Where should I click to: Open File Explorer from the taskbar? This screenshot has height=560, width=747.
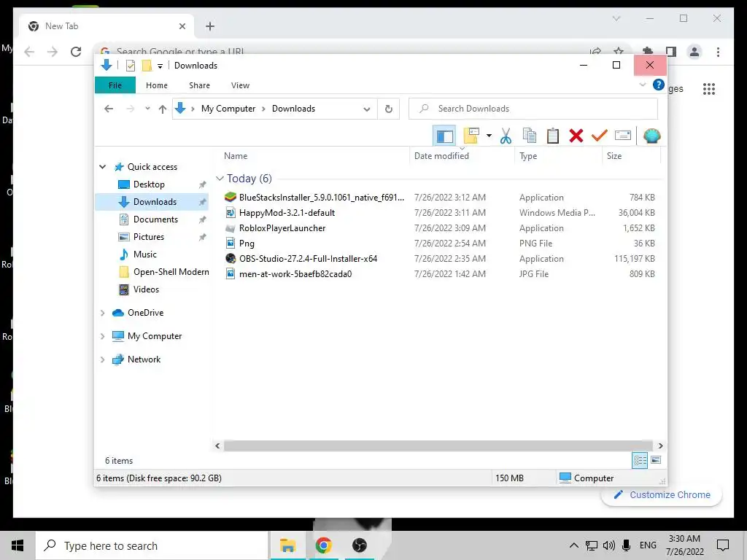pyautogui.click(x=287, y=545)
